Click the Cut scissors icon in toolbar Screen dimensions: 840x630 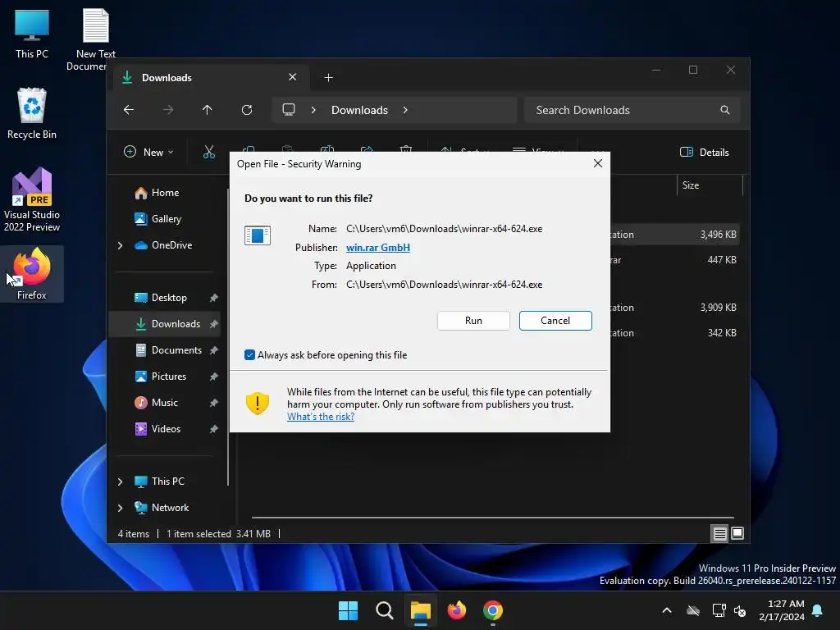209,152
